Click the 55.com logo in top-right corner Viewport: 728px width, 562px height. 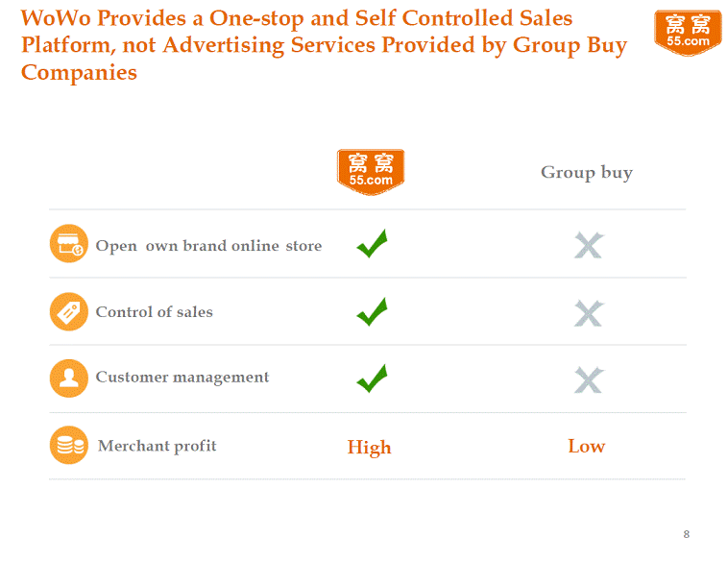688,33
